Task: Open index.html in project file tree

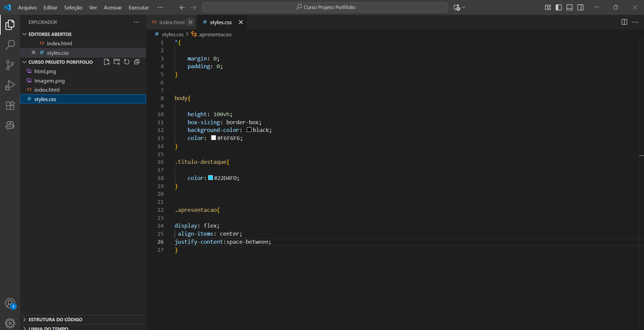Action: [83, 90]
